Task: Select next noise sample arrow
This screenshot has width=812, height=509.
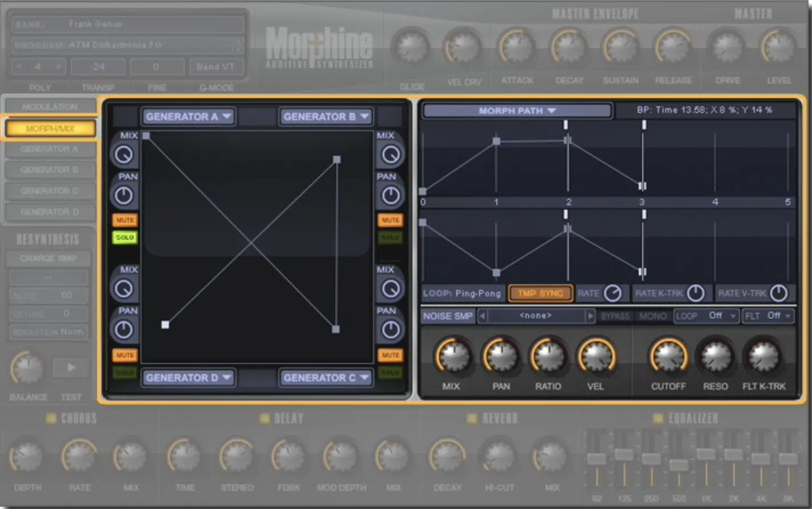Action: pyautogui.click(x=590, y=316)
